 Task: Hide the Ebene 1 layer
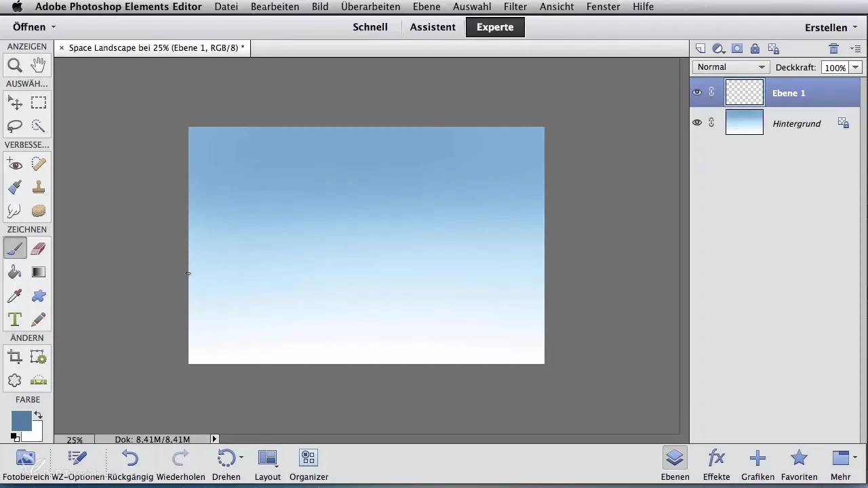(697, 92)
